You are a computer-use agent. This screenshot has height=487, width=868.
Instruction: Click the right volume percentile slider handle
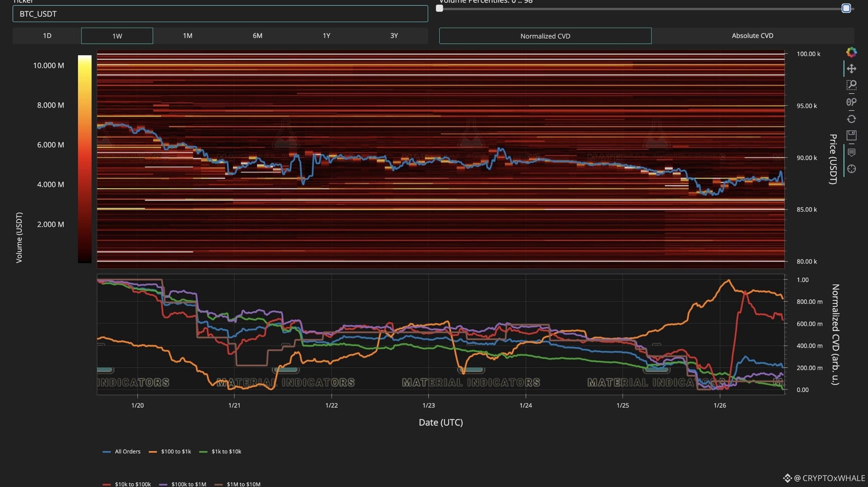(x=846, y=8)
